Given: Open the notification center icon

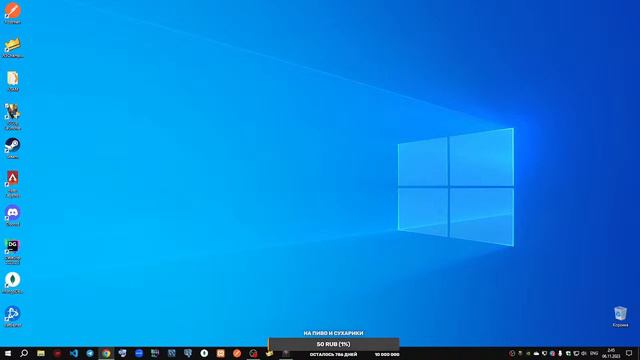Looking at the screenshot, I should click(x=629, y=353).
